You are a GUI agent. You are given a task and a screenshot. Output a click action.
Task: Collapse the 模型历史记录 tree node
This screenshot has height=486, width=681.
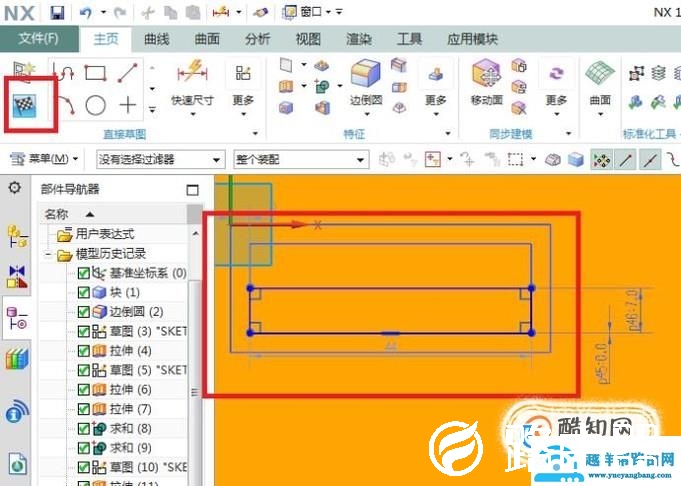pos(49,255)
